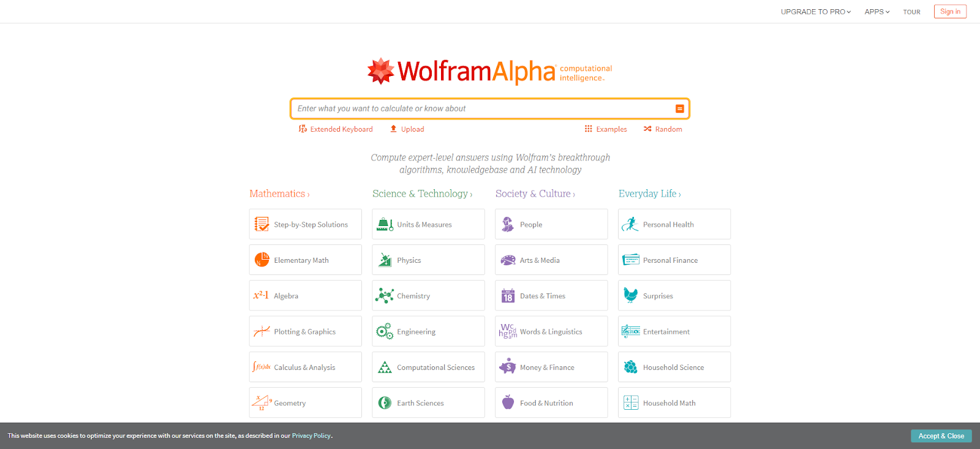Expand the Upgrade to Pro dropdown

(x=816, y=12)
